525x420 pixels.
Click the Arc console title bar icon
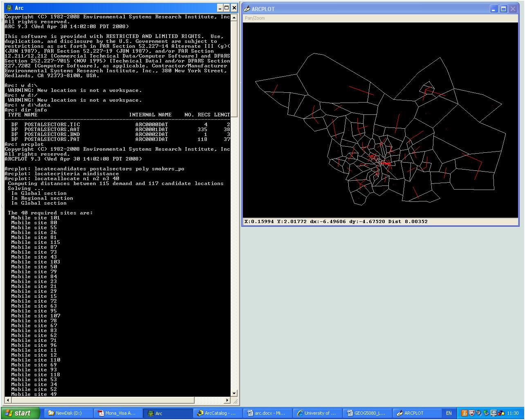click(9, 8)
